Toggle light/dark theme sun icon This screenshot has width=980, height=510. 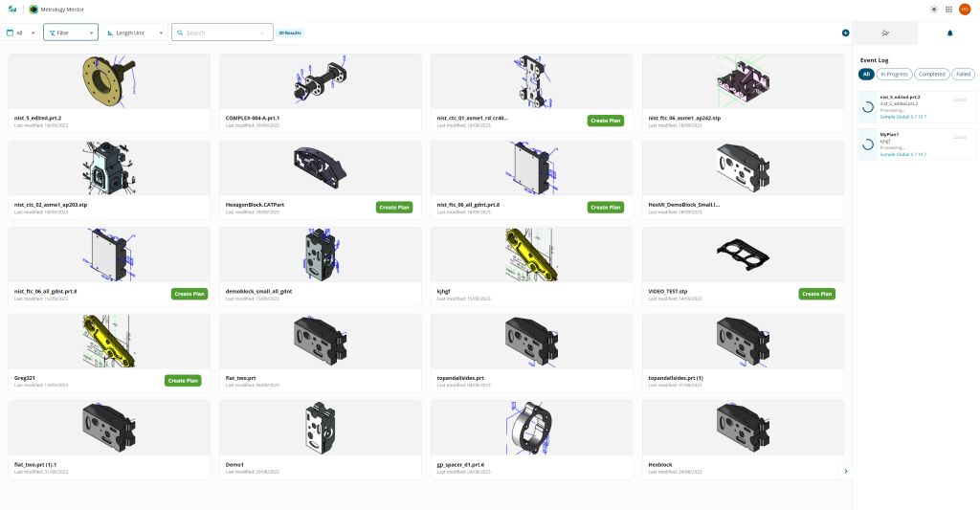click(x=934, y=9)
